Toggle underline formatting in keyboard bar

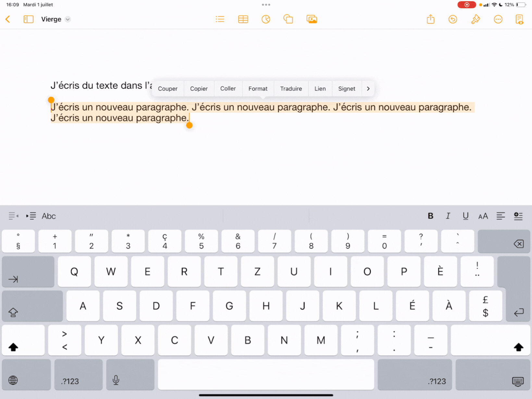click(x=465, y=216)
